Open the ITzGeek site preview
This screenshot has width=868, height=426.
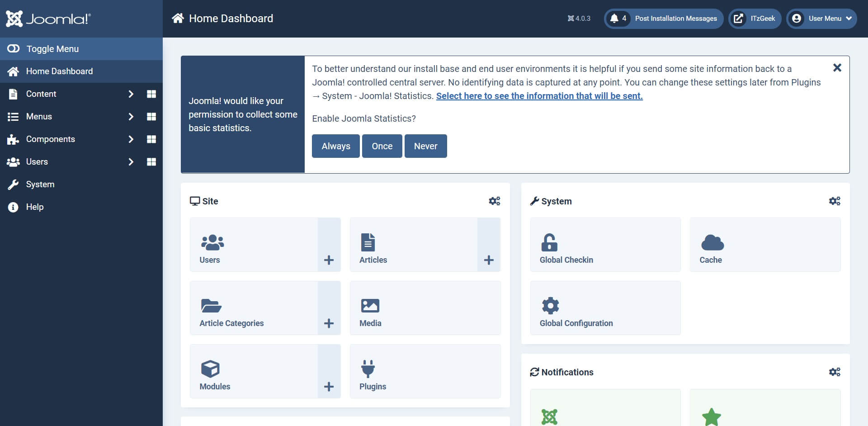click(755, 19)
